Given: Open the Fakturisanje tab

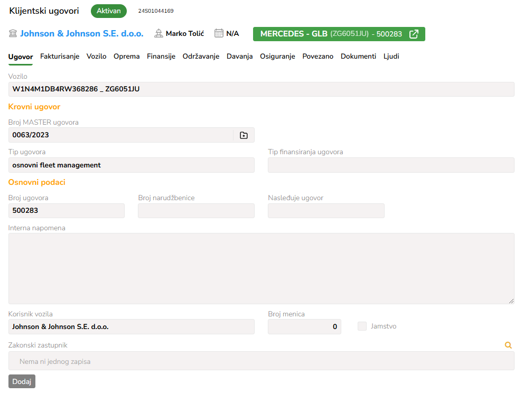Looking at the screenshot, I should point(60,57).
